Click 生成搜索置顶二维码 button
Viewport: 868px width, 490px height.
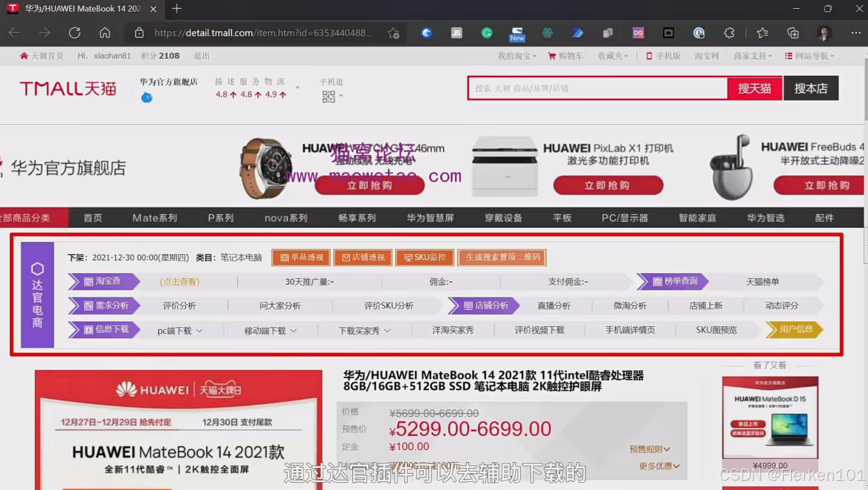(502, 257)
